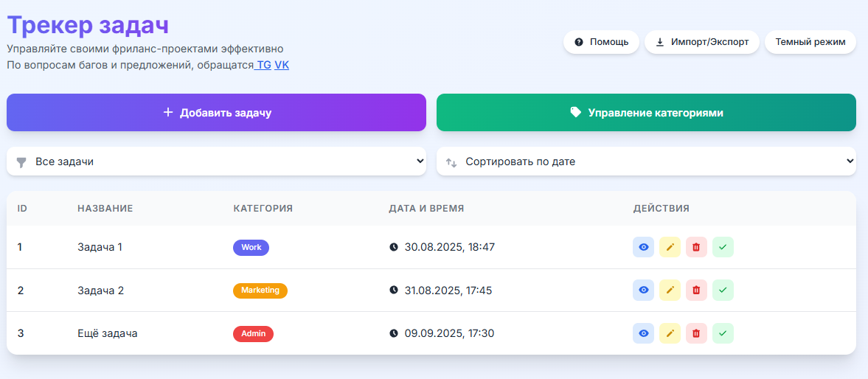868x379 pixels.
Task: Click the orange Marketing category badge
Action: point(260,291)
